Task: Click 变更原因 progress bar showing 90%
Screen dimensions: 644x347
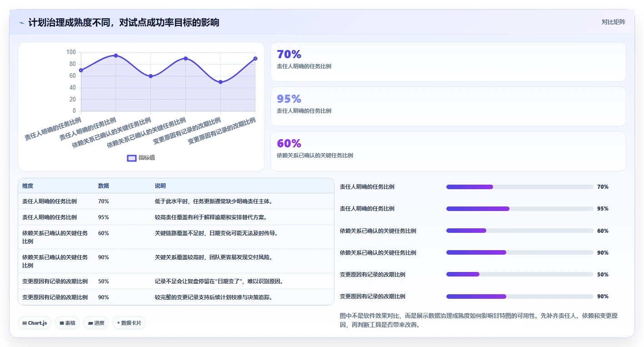Action: pyautogui.click(x=520, y=297)
